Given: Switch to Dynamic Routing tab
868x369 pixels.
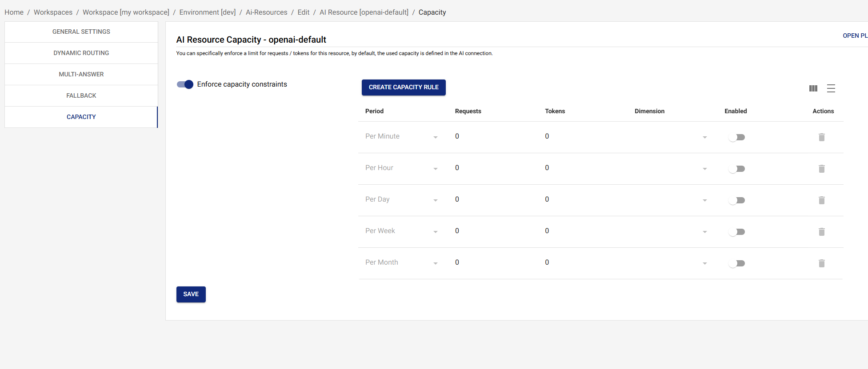Looking at the screenshot, I should click(81, 53).
